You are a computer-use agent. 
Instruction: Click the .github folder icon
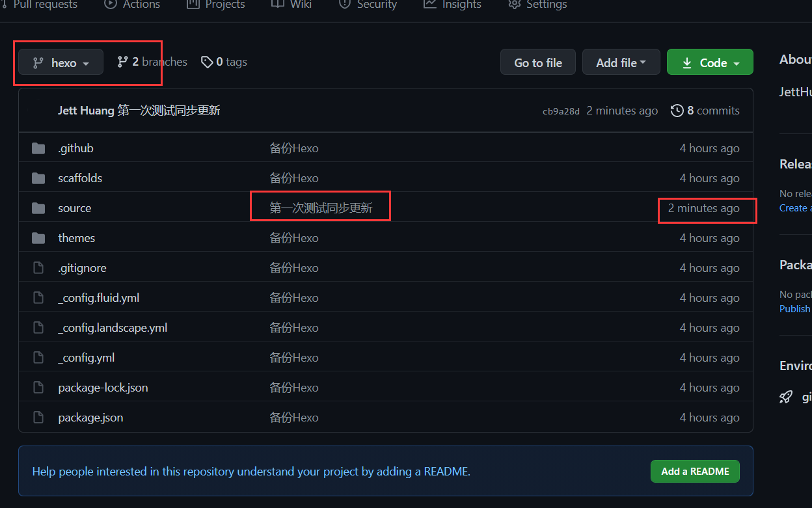[x=38, y=148]
